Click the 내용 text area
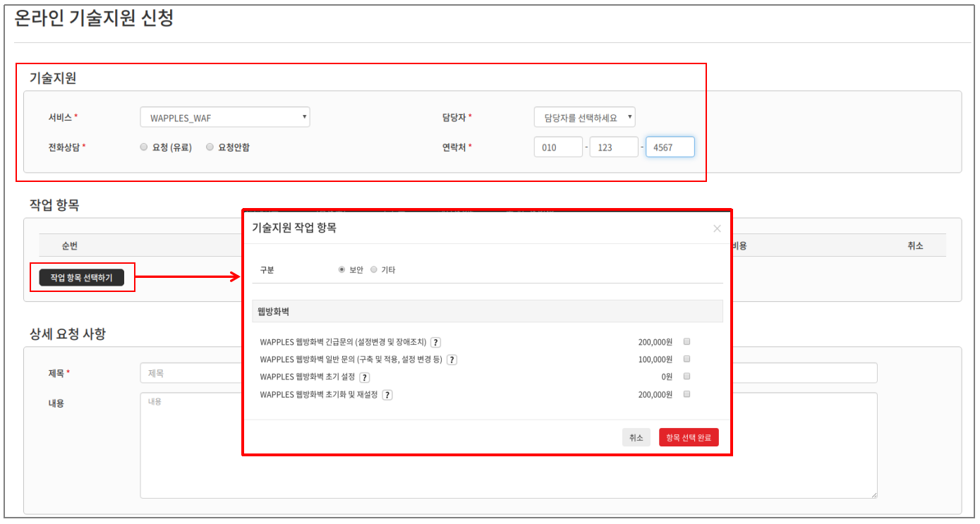980x524 pixels. click(509, 446)
